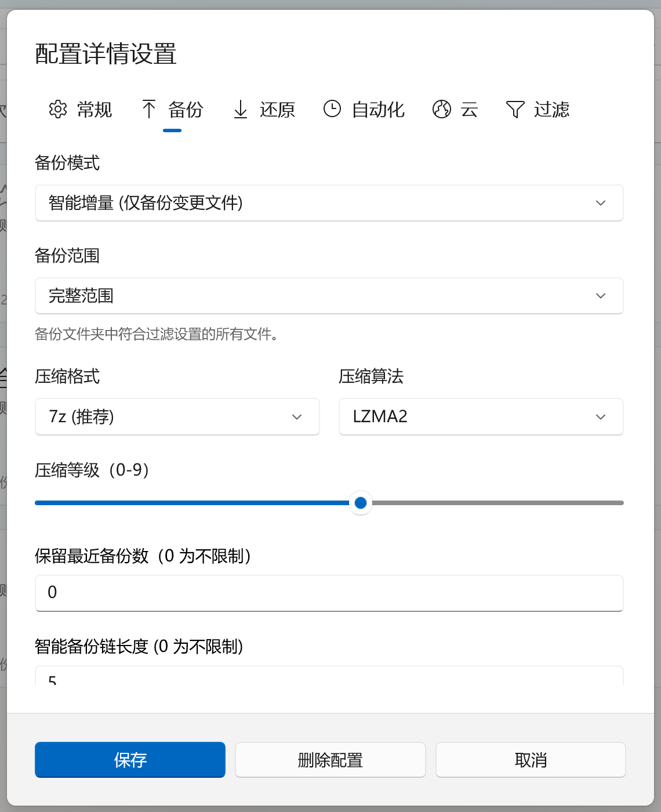Click the gear icon of 常规 tab

pos(58,109)
